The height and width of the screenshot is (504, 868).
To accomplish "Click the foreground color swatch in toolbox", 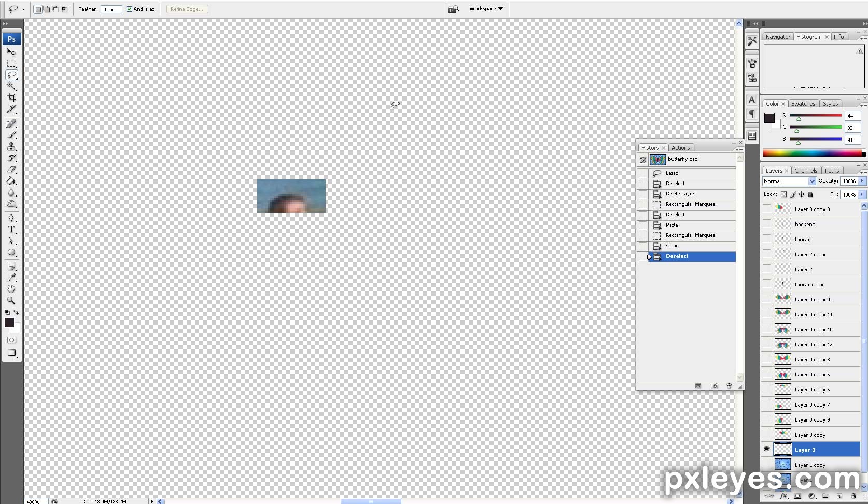I will click(9, 323).
